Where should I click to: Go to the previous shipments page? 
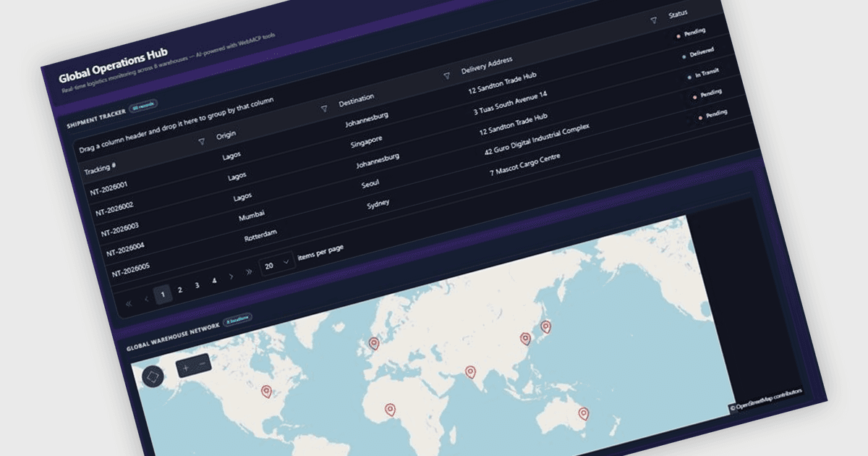point(146,299)
